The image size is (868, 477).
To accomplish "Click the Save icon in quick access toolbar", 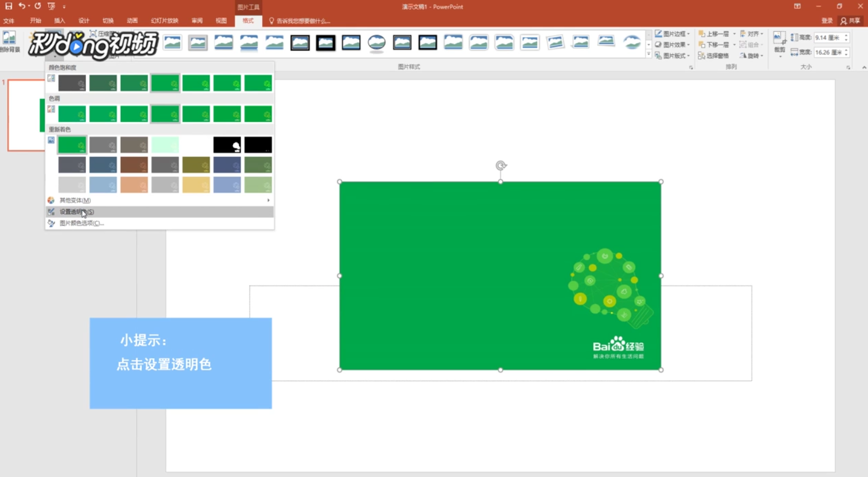I will click(8, 6).
